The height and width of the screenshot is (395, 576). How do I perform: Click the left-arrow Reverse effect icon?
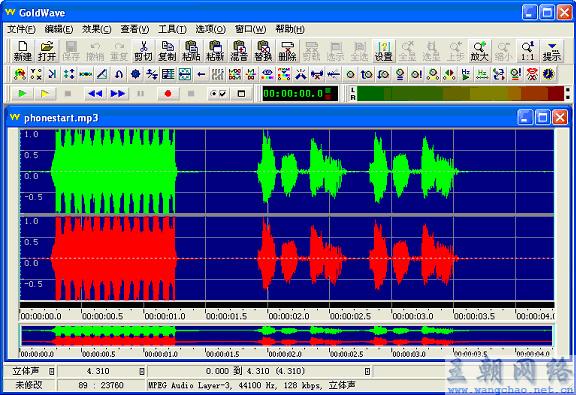tap(201, 75)
